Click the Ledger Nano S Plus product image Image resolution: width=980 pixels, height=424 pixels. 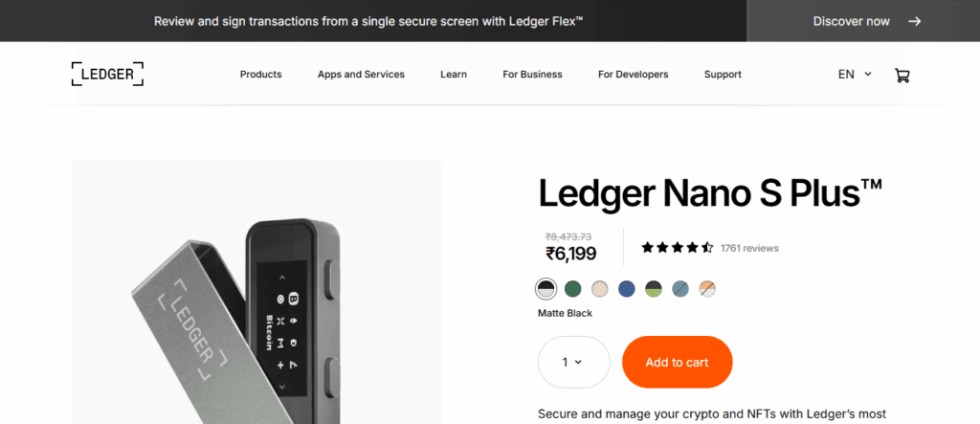click(256, 306)
